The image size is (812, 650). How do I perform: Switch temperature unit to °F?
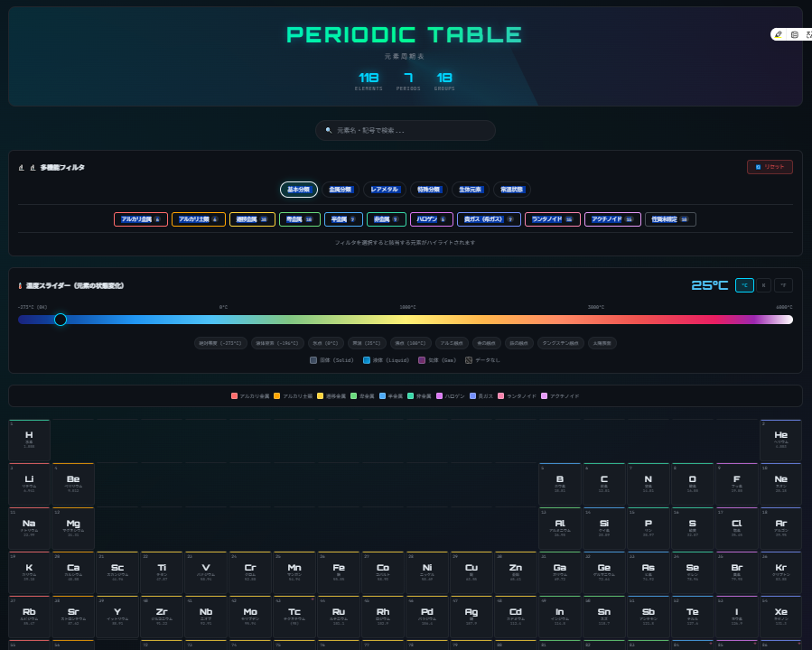pyautogui.click(x=783, y=285)
